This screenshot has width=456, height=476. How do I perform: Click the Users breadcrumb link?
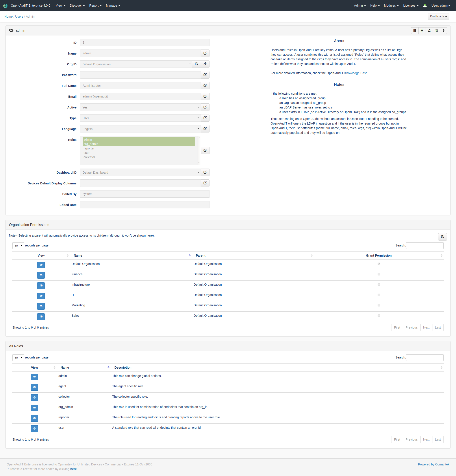point(19,17)
